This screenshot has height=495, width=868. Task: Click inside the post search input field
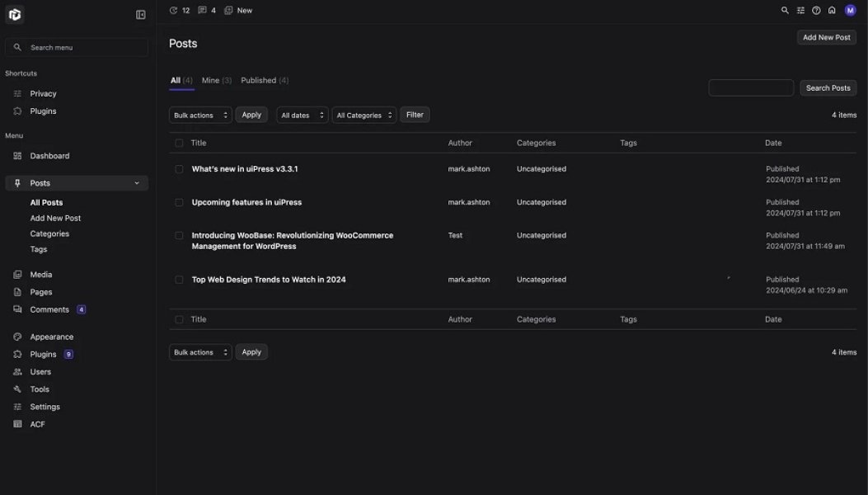[x=750, y=87]
